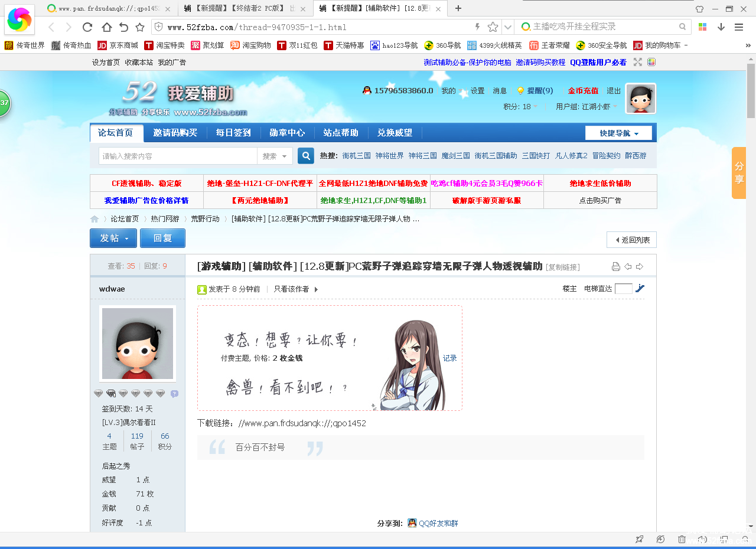Click the 52 我爱辅助 site logo
The height and width of the screenshot is (549, 756).
pyautogui.click(x=178, y=98)
